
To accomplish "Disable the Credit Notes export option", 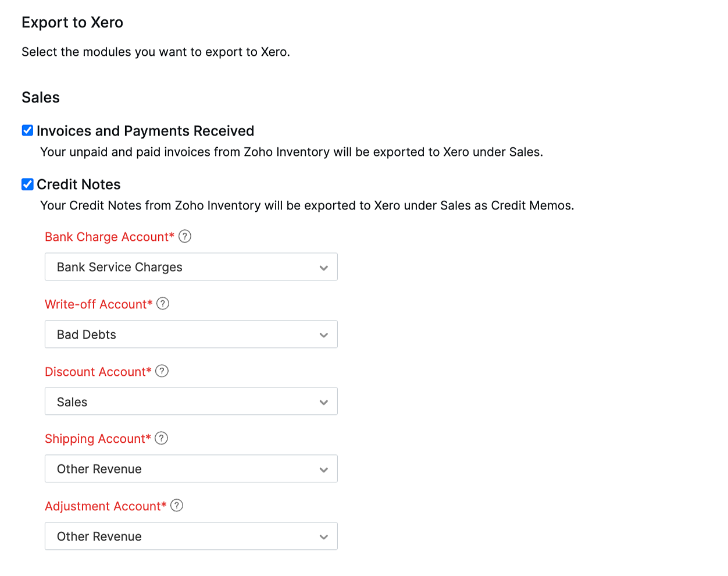I will click(27, 184).
